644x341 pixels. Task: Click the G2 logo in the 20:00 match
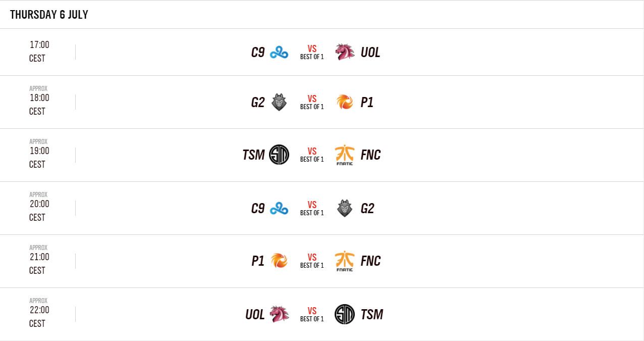345,208
